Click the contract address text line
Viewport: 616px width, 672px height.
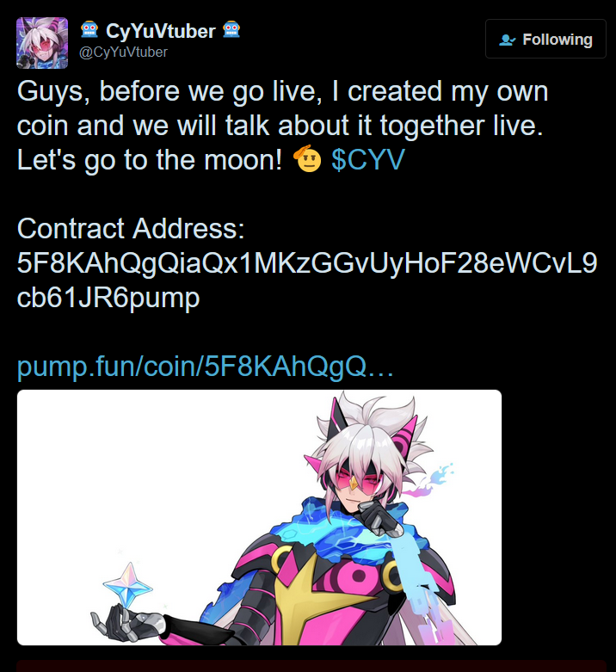[x=307, y=262]
